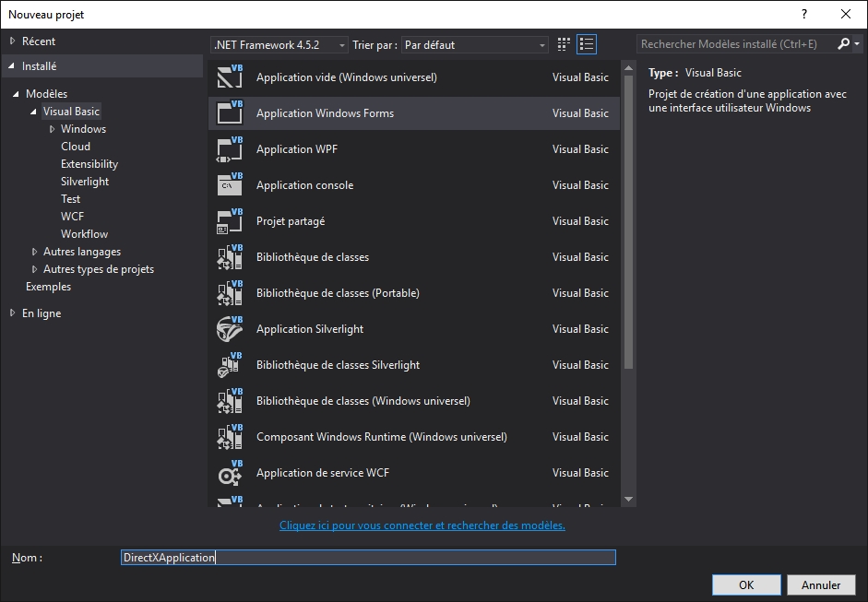Switch to list view with details
868x602 pixels.
tap(587, 44)
